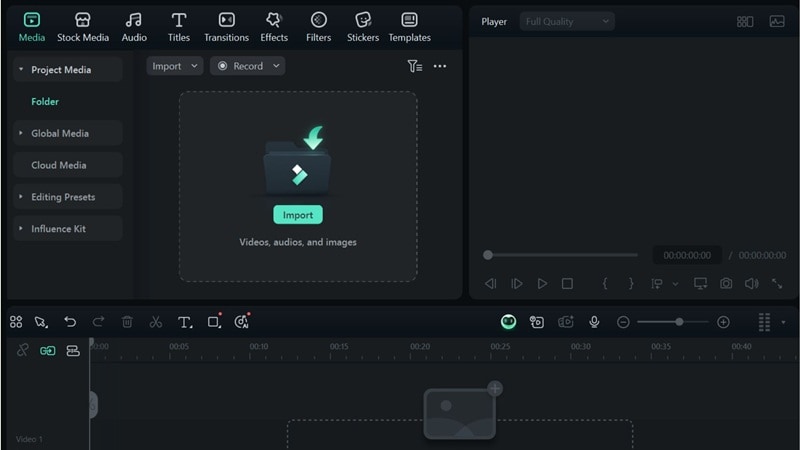Toggle the stacked bars icon above the tracks

click(x=73, y=351)
